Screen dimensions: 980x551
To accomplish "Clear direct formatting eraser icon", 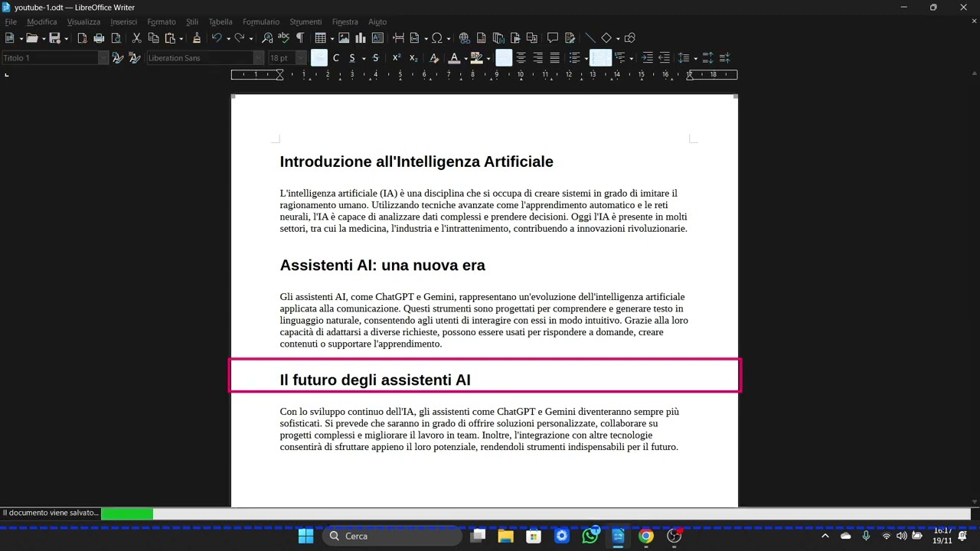I will tap(434, 57).
